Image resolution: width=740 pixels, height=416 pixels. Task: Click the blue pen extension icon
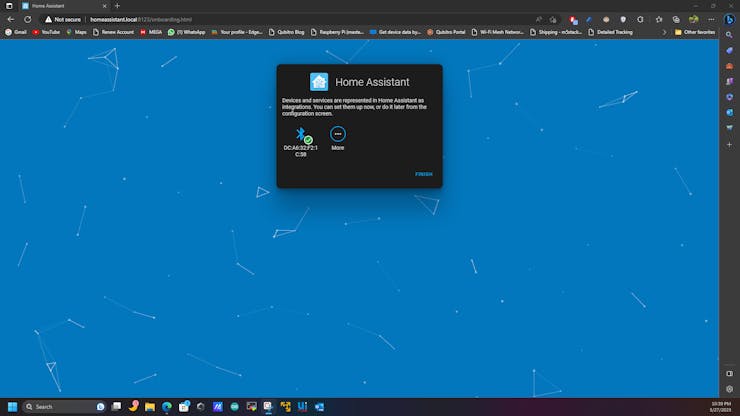coord(589,19)
